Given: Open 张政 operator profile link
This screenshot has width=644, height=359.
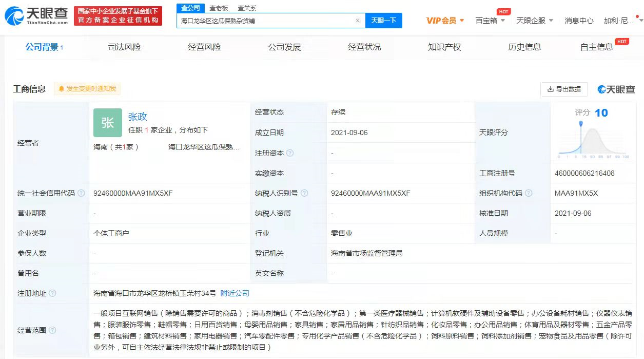Looking at the screenshot, I should click(138, 117).
